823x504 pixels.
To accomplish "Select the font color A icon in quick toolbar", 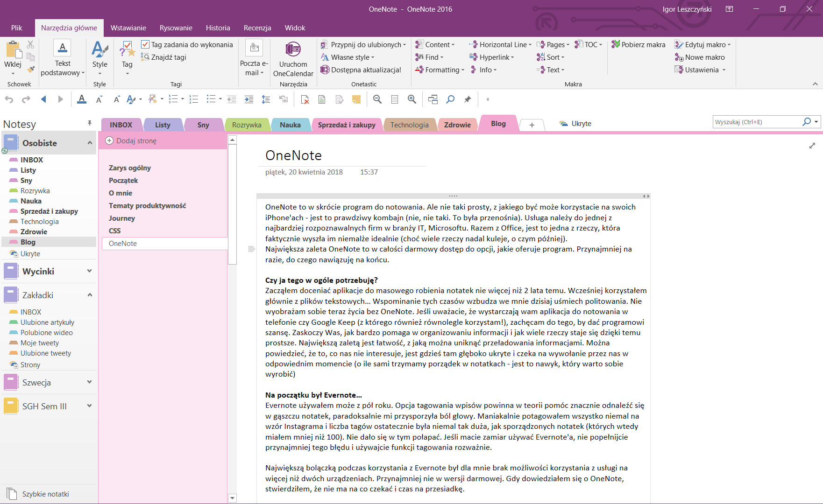I will 82,99.
